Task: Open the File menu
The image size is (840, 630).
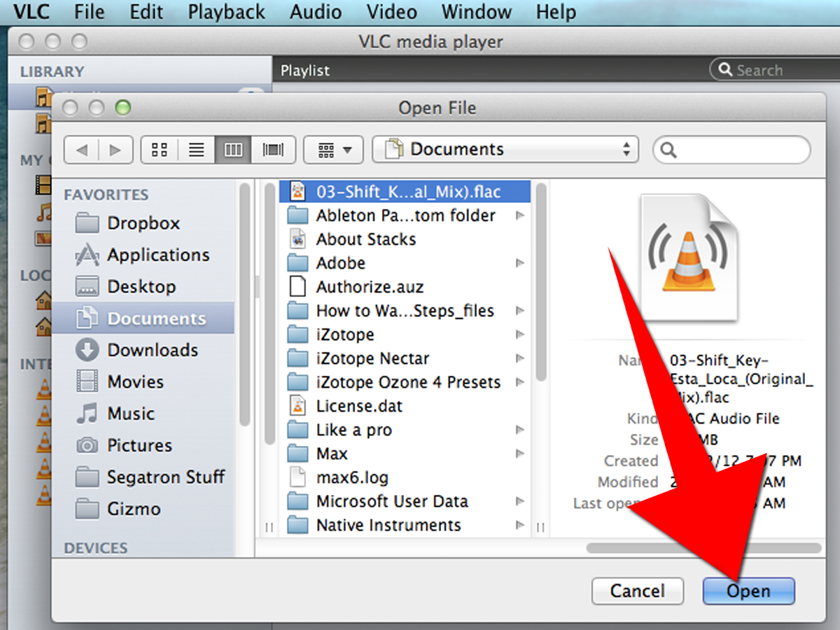Action: click(89, 12)
